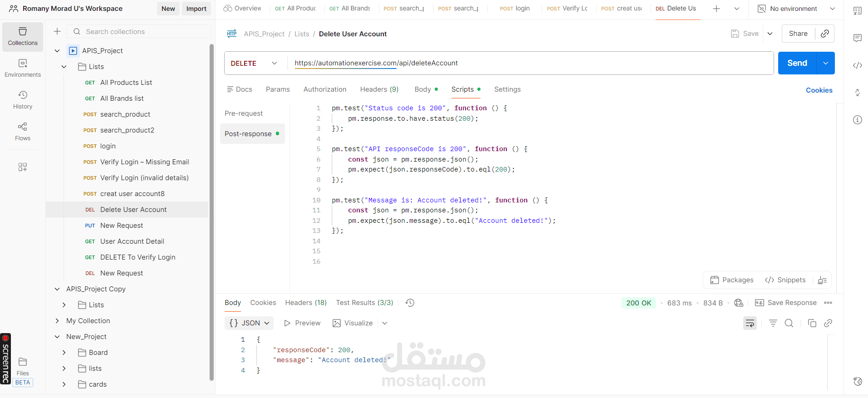Open the dropdown arrow beside Visualize
This screenshot has height=398, width=868.
385,323
